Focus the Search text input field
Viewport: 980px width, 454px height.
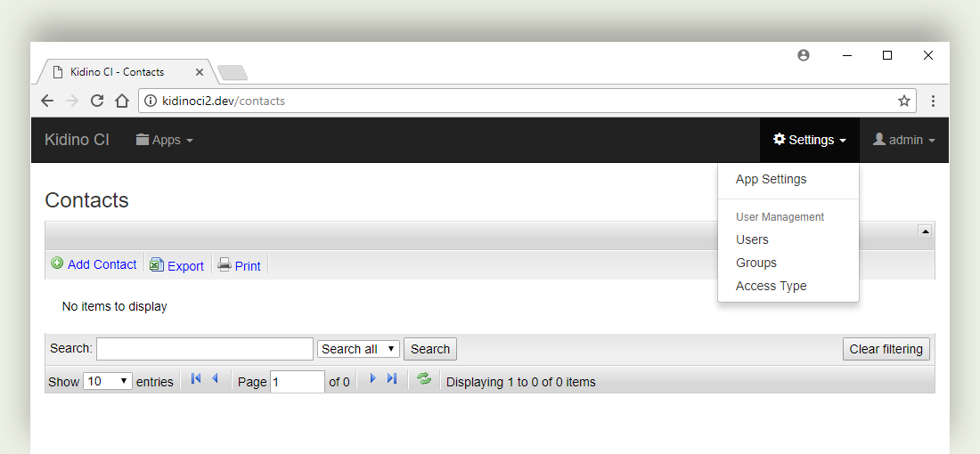pos(204,349)
